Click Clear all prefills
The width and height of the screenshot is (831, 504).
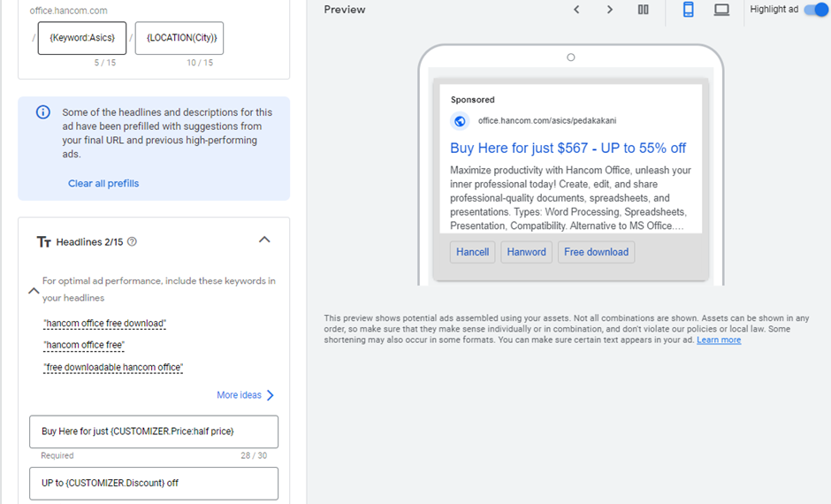coord(103,183)
